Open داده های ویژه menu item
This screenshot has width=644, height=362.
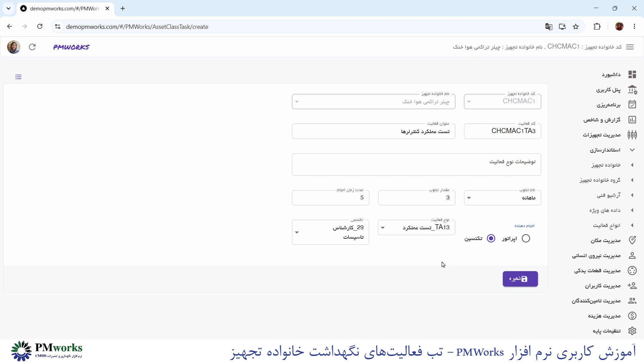(x=605, y=210)
